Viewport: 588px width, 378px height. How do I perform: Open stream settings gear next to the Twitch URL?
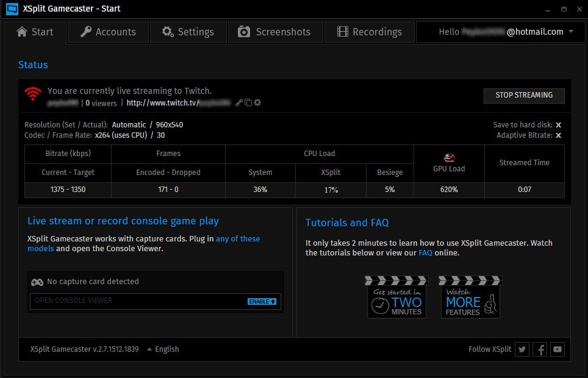257,102
